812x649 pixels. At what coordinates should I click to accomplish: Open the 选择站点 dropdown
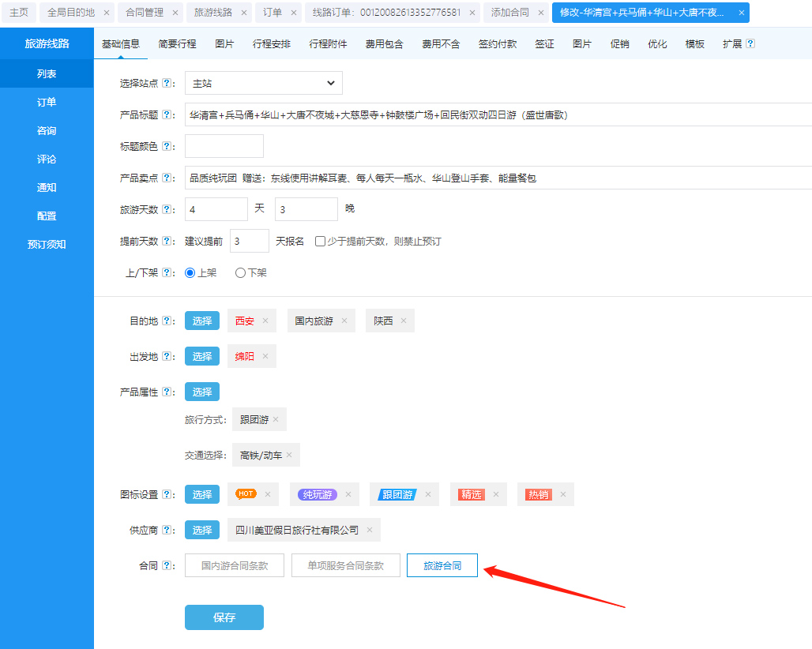[x=263, y=83]
